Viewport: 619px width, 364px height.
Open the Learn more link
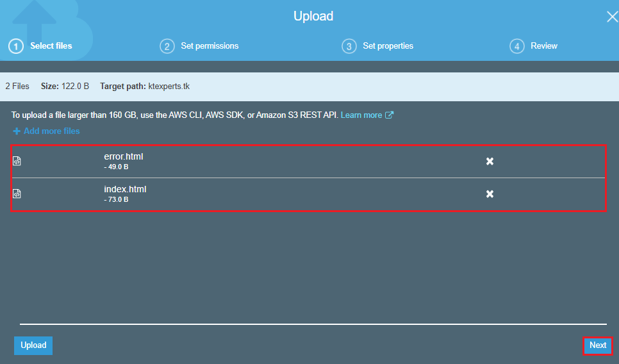click(361, 115)
